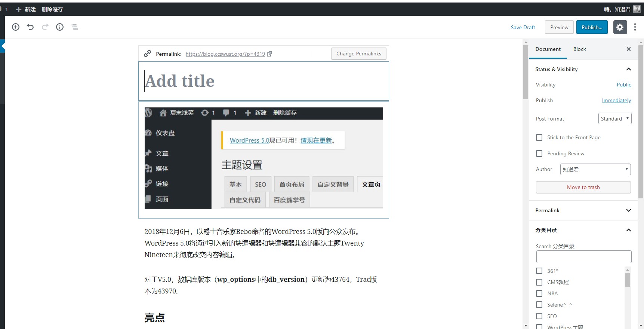The height and width of the screenshot is (329, 644).
Task: Close the settings sidebar with X
Action: pos(629,49)
